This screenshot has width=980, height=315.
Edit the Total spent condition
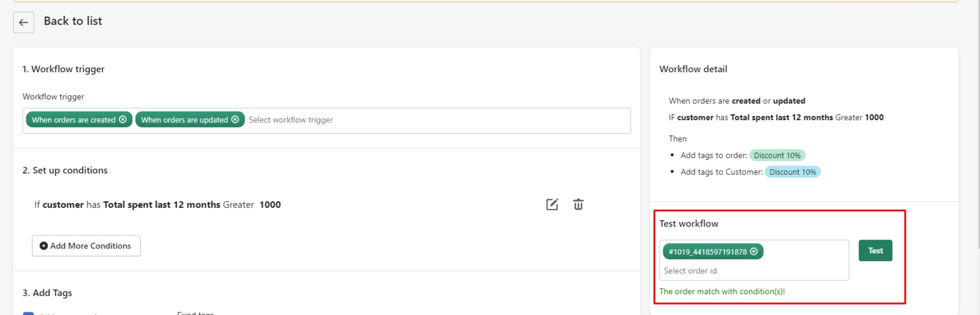coord(552,205)
